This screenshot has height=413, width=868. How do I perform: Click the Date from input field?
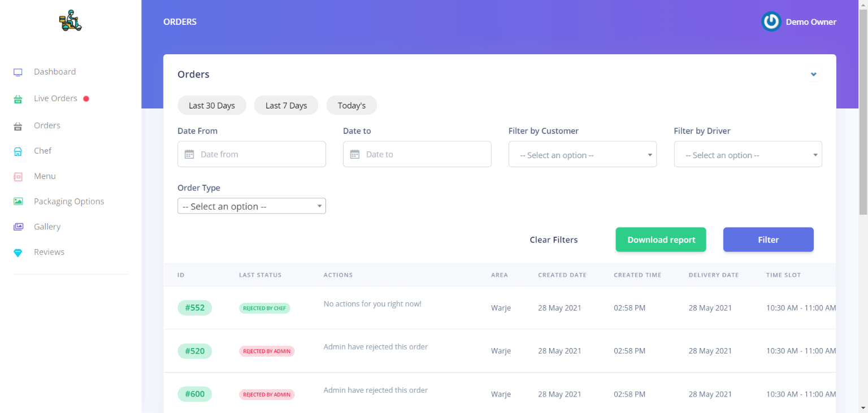pyautogui.click(x=251, y=154)
